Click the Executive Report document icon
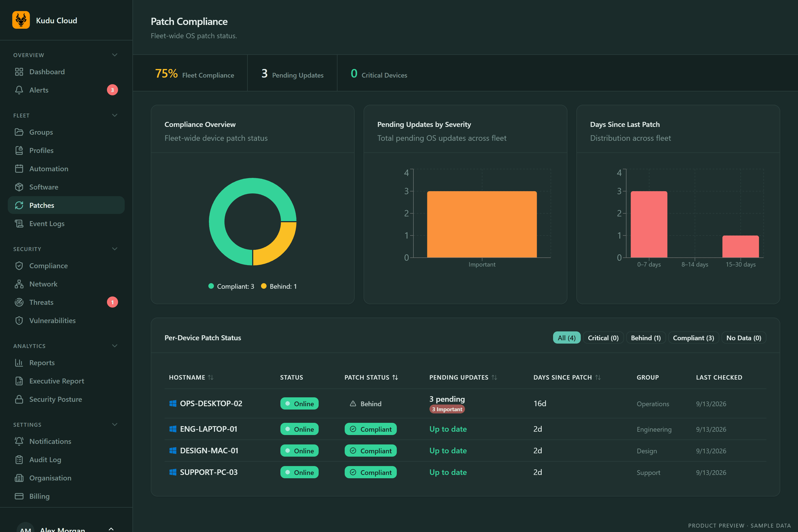The image size is (798, 532). click(19, 381)
